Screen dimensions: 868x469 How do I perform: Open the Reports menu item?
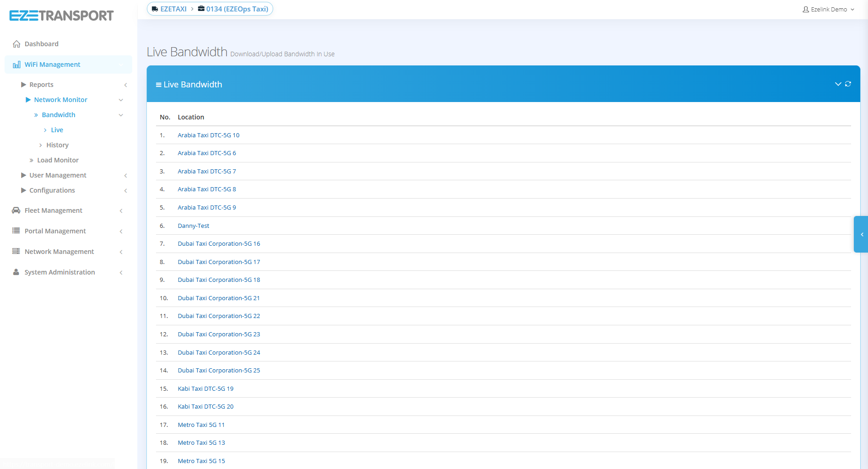click(x=41, y=85)
